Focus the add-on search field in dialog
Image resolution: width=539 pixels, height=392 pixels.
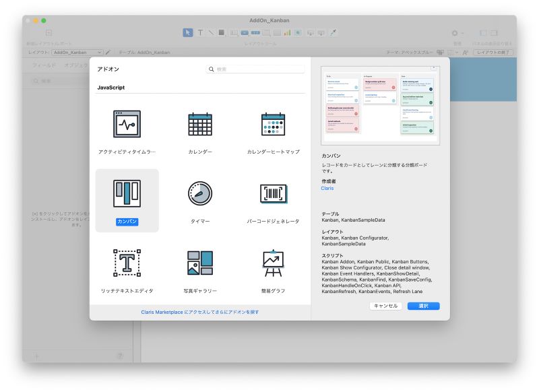pyautogui.click(x=255, y=69)
